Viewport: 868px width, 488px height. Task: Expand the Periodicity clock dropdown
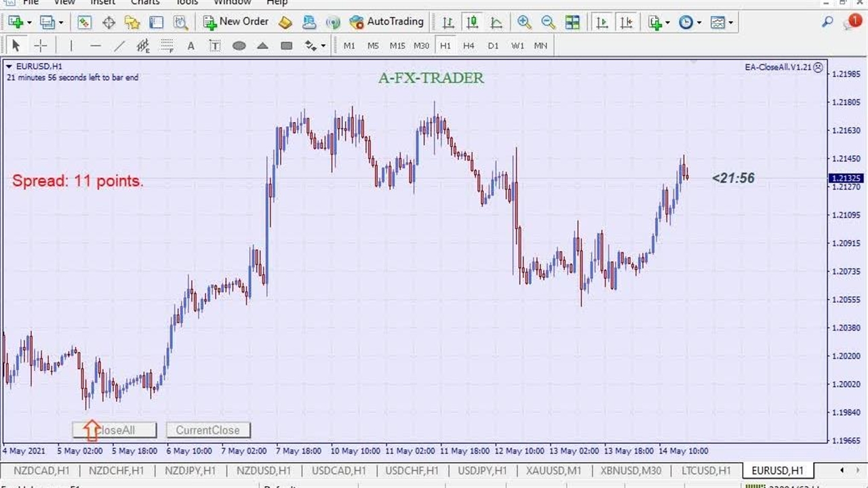699,22
